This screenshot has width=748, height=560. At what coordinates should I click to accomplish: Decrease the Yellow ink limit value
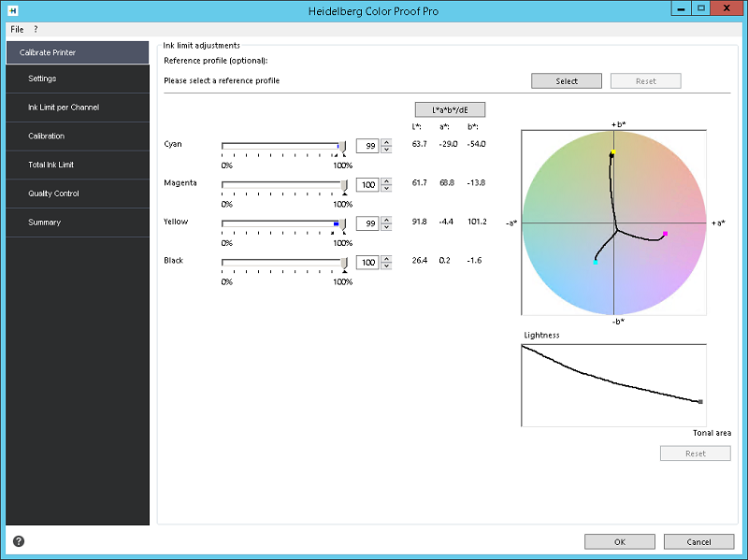(x=386, y=226)
